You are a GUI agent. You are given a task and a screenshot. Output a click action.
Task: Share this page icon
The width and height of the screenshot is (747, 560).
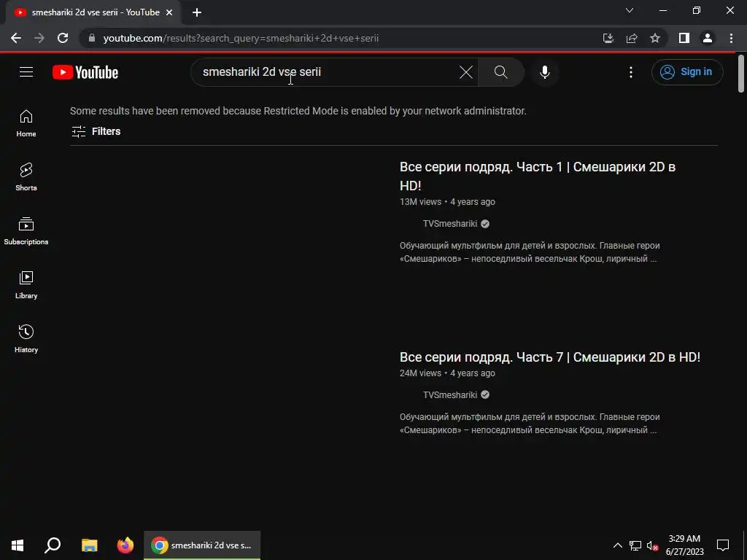click(632, 38)
